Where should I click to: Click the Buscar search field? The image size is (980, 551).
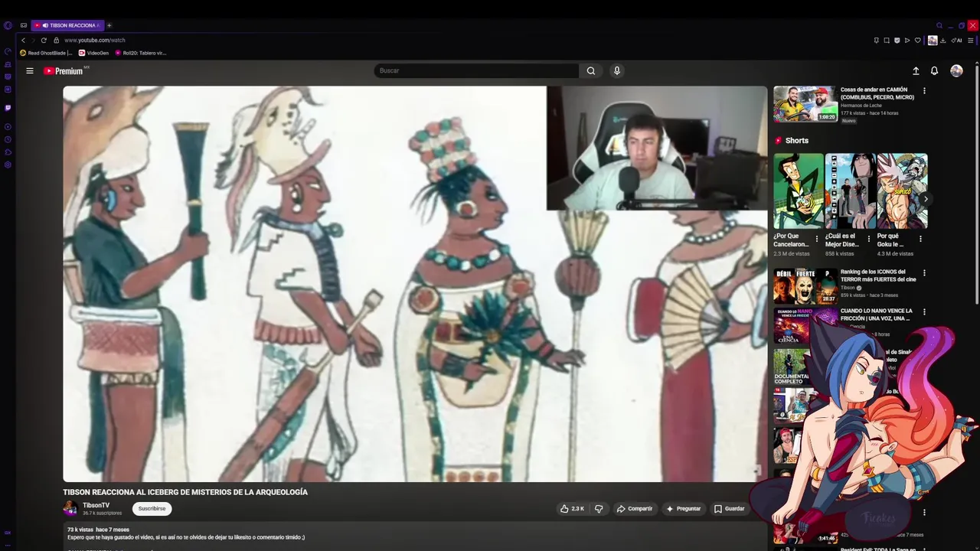[476, 70]
